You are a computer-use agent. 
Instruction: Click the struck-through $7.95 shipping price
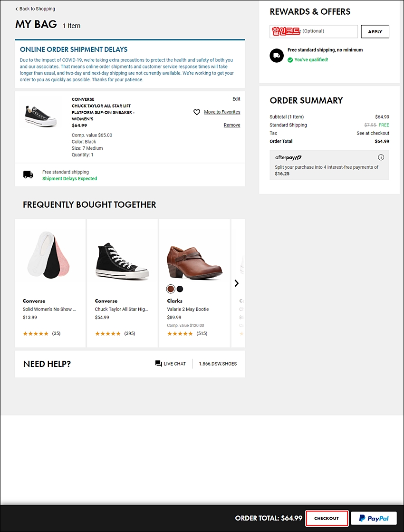click(370, 125)
